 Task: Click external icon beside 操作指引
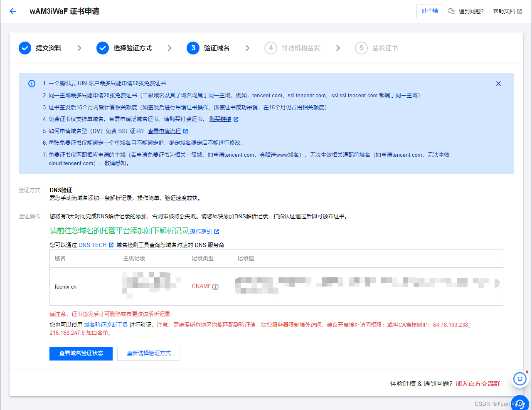coord(217,232)
